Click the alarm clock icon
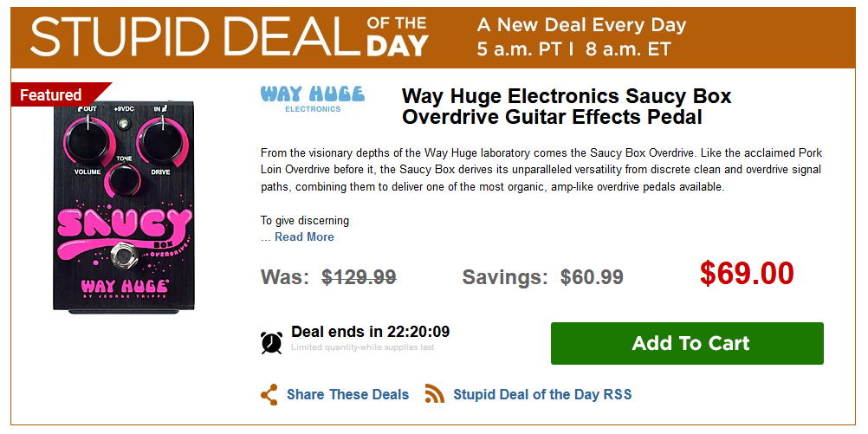The image size is (868, 434). point(271,341)
